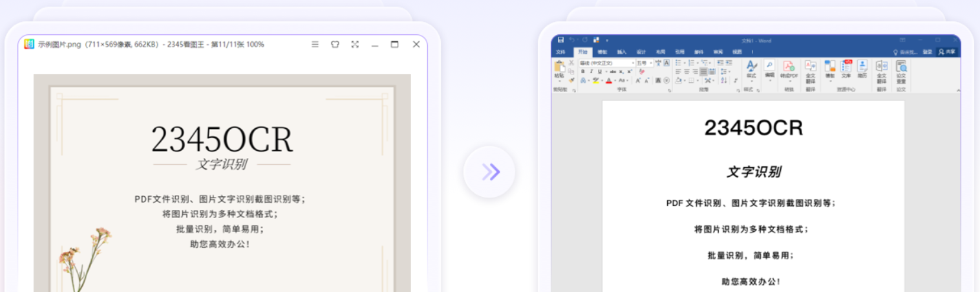Click the 共享 share button in Word
This screenshot has width=980, height=292.
(947, 52)
